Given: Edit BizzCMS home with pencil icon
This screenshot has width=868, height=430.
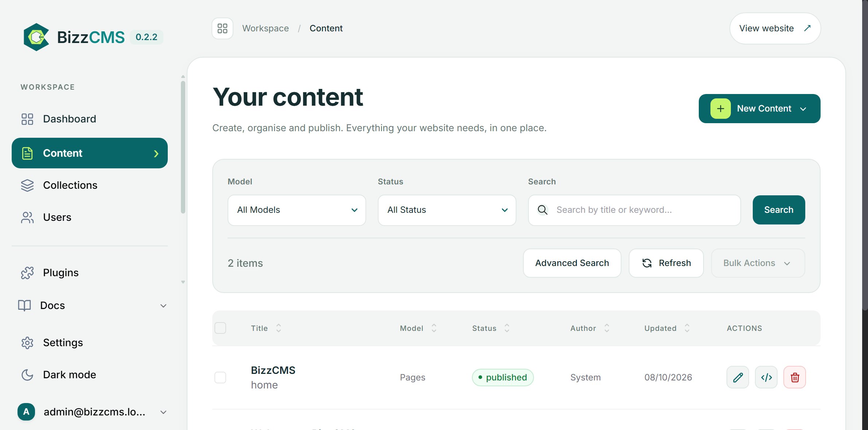Looking at the screenshot, I should [737, 377].
